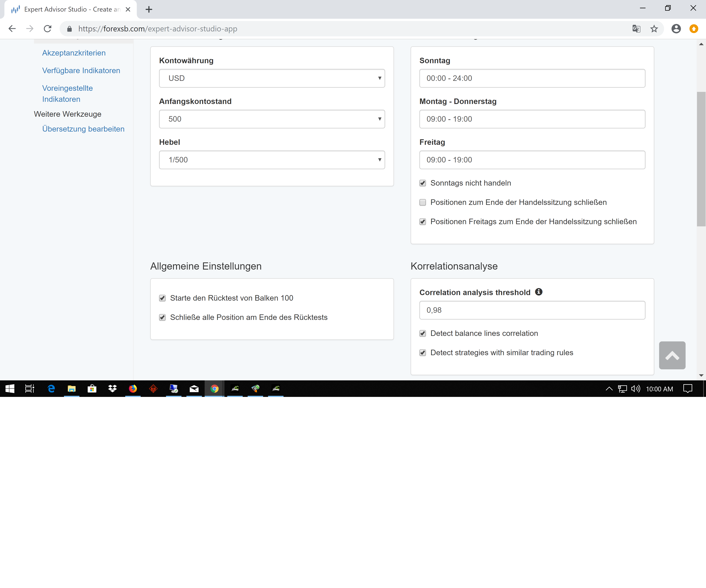
Task: Open the Kontowährung USD dropdown
Action: tap(272, 78)
